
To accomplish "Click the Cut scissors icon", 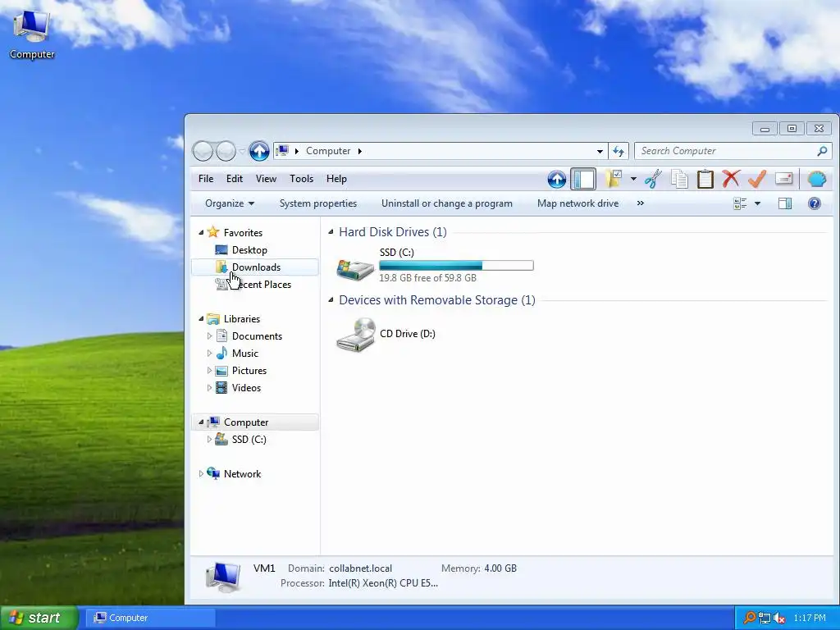I will point(653,179).
